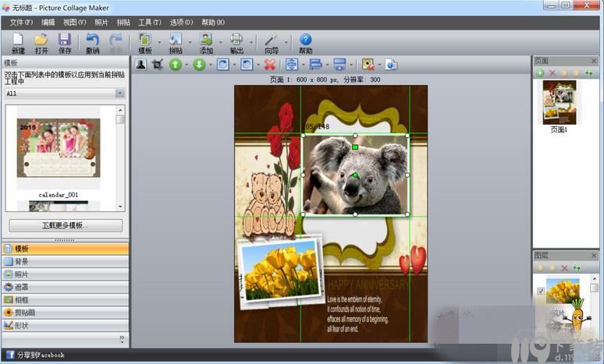The width and height of the screenshot is (604, 364).
Task: Open dropdown arrow beside green up arrow
Action: click(x=187, y=65)
